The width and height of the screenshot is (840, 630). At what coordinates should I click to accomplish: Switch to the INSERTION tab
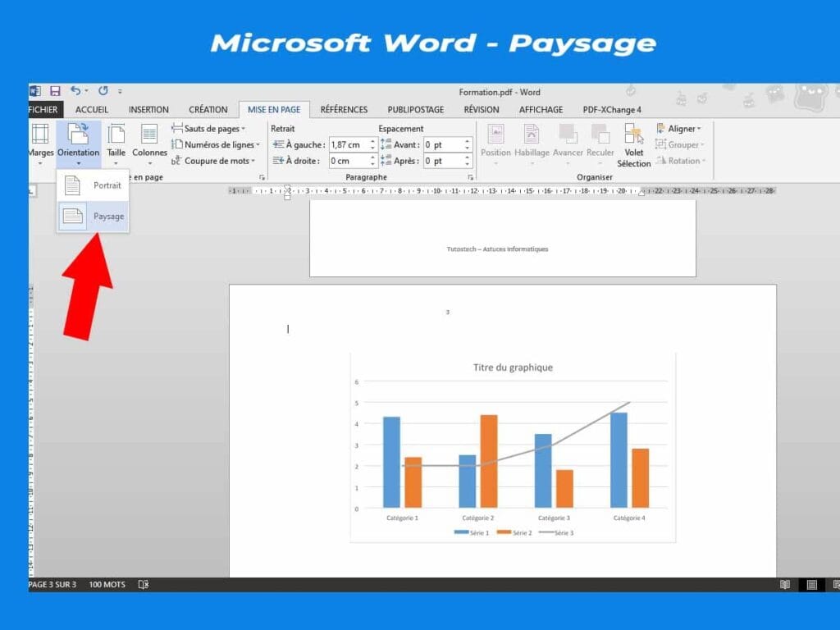pos(148,109)
